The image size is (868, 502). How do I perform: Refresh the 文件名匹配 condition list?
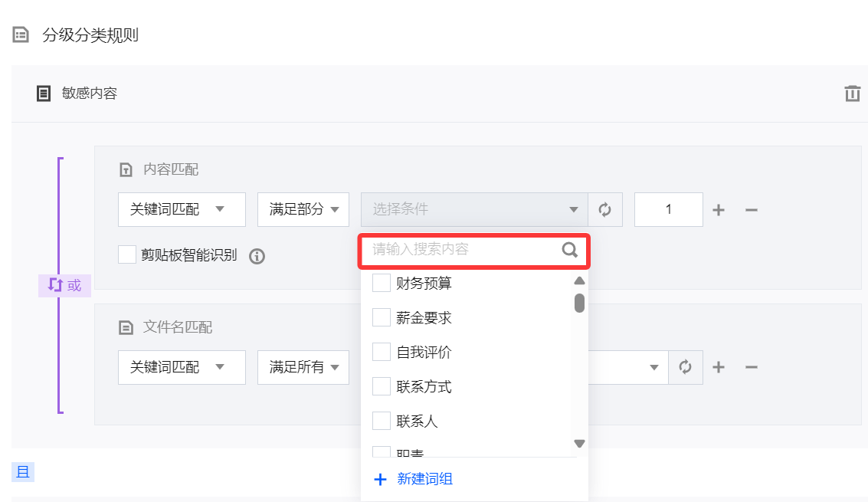coord(686,367)
